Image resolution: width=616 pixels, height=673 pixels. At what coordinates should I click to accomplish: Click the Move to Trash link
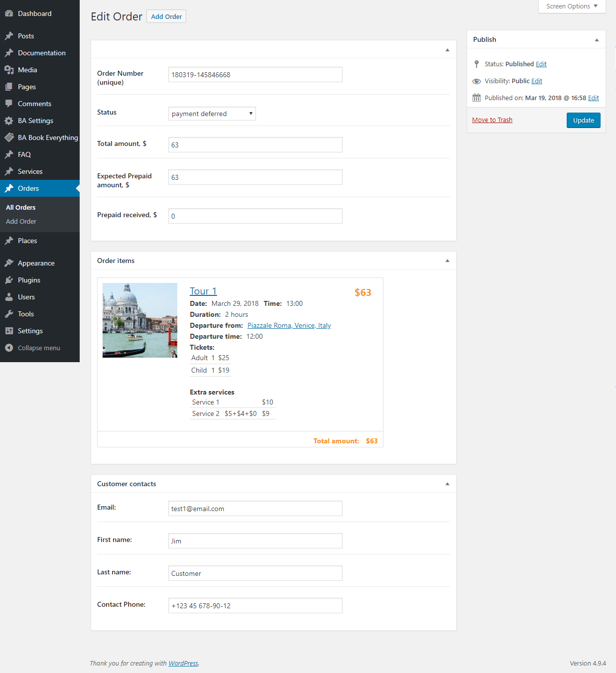tap(492, 120)
